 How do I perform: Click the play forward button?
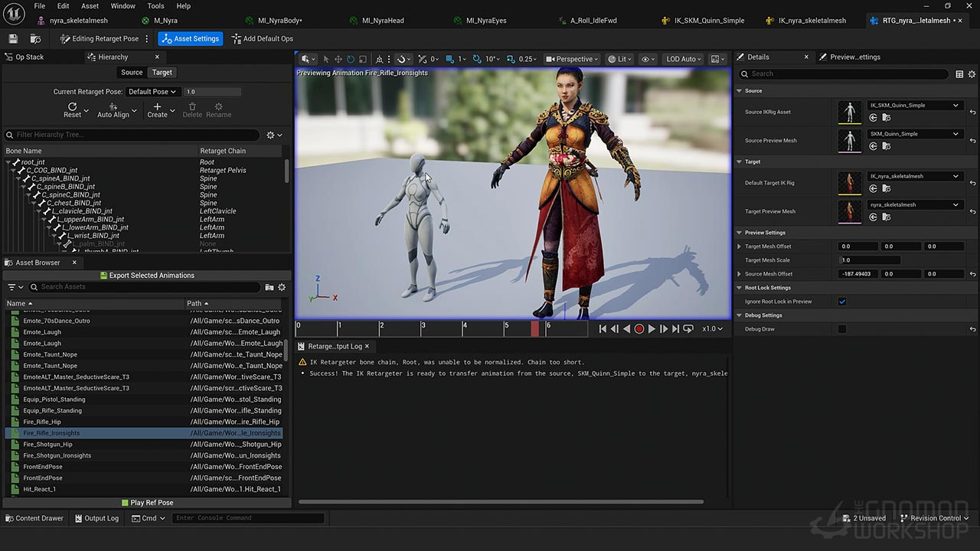[x=652, y=329]
